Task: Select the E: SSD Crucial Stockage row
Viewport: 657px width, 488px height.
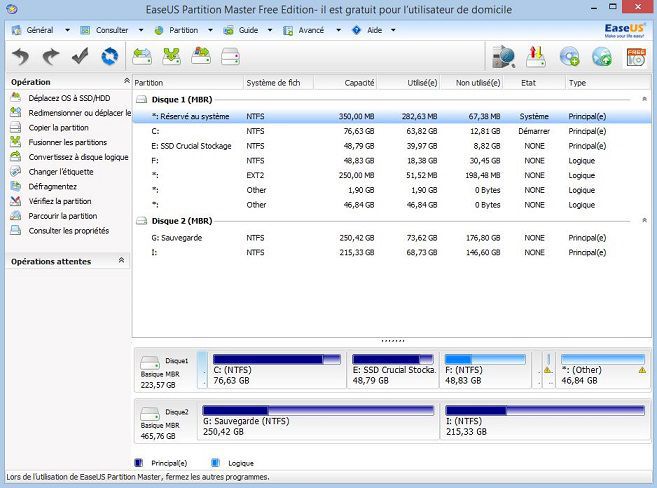Action: click(392, 146)
